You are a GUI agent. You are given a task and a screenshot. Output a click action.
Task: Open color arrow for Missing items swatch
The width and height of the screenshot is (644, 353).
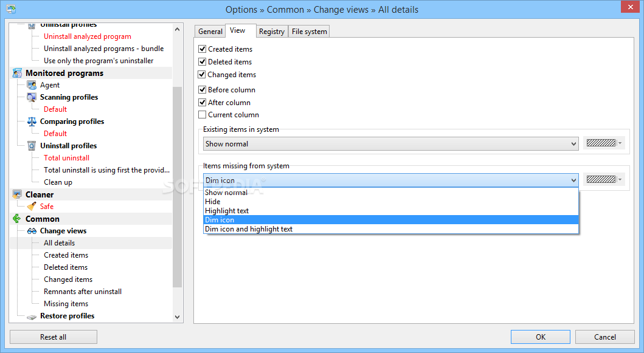[620, 179]
